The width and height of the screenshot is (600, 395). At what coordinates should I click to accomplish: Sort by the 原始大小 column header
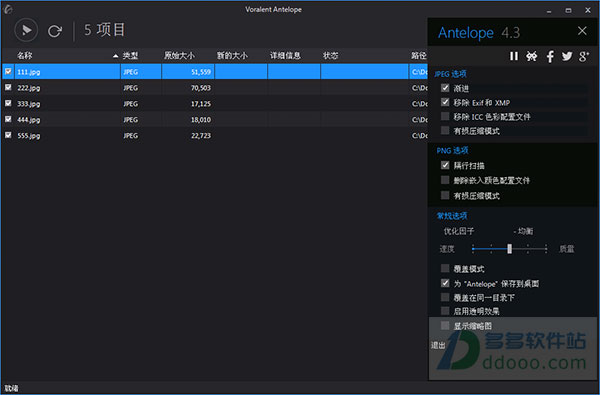pos(179,56)
